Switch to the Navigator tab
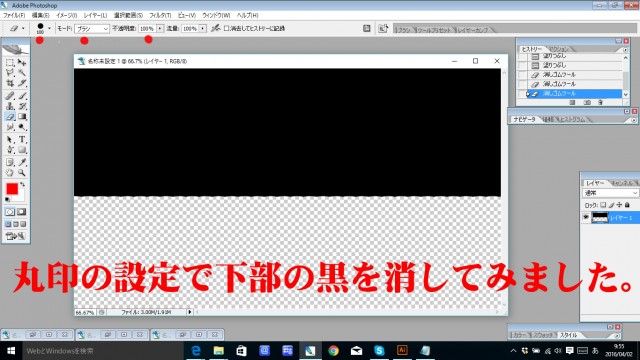The image size is (640, 360). click(x=524, y=119)
